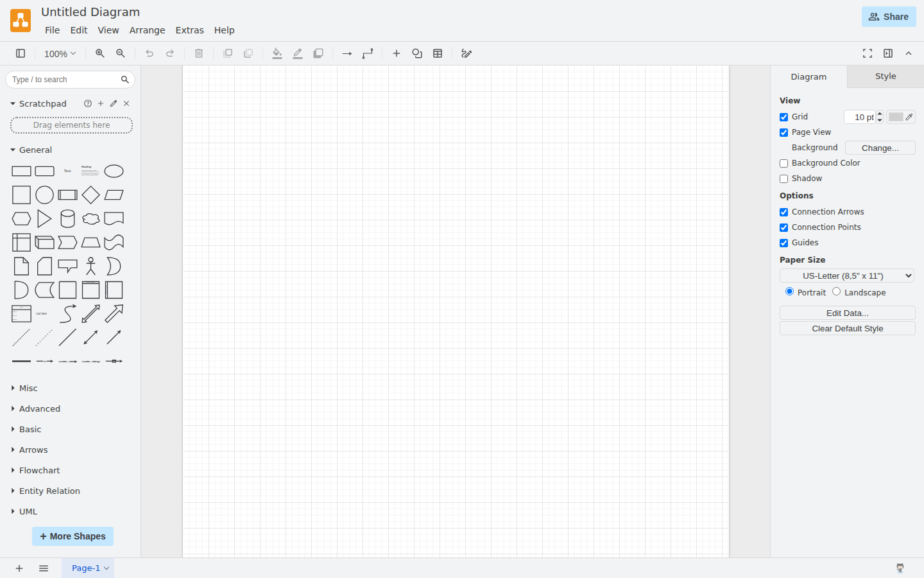Edit the Scratchpad using its pencil icon
The image size is (924, 578).
(x=114, y=103)
